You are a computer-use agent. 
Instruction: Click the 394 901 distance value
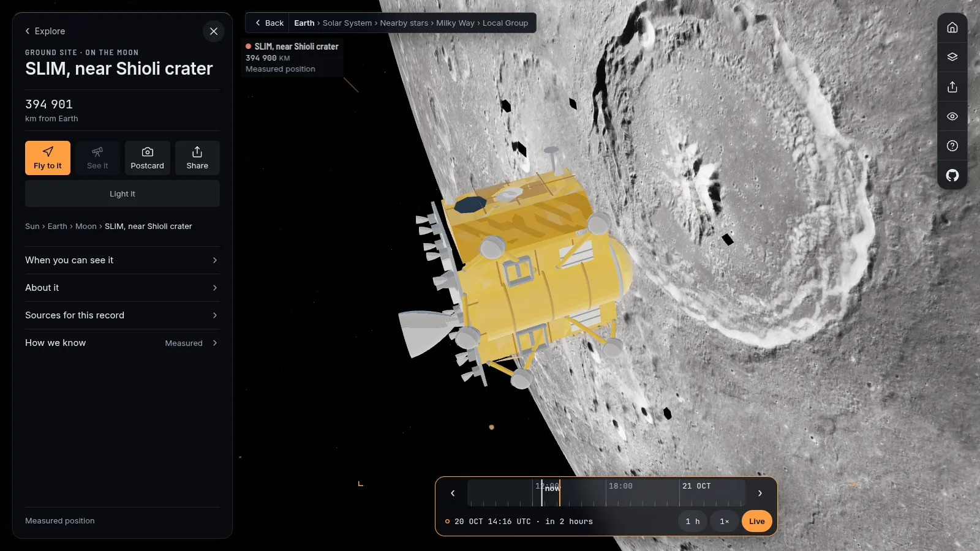(x=49, y=105)
